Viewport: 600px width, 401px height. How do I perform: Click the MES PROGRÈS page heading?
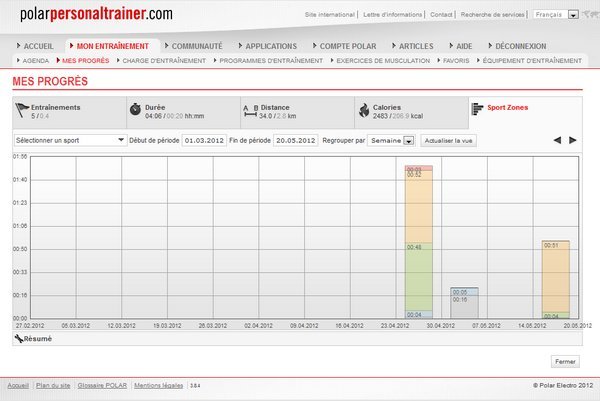coord(50,81)
